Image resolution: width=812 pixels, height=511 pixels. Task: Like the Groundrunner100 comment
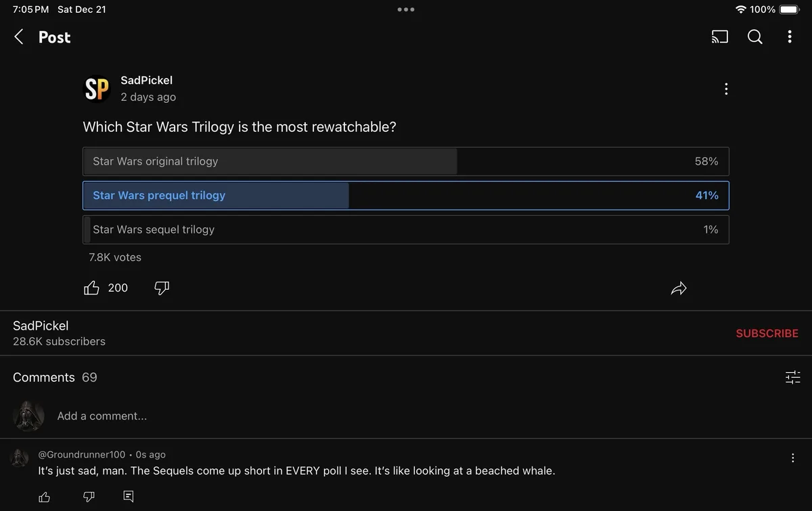[x=45, y=497]
